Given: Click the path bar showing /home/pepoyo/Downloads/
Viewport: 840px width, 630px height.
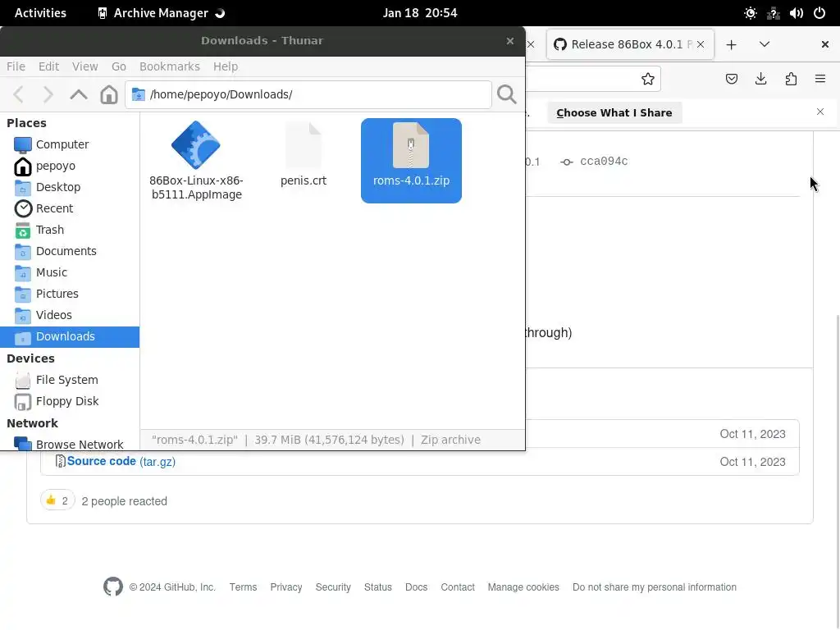Looking at the screenshot, I should [308, 94].
